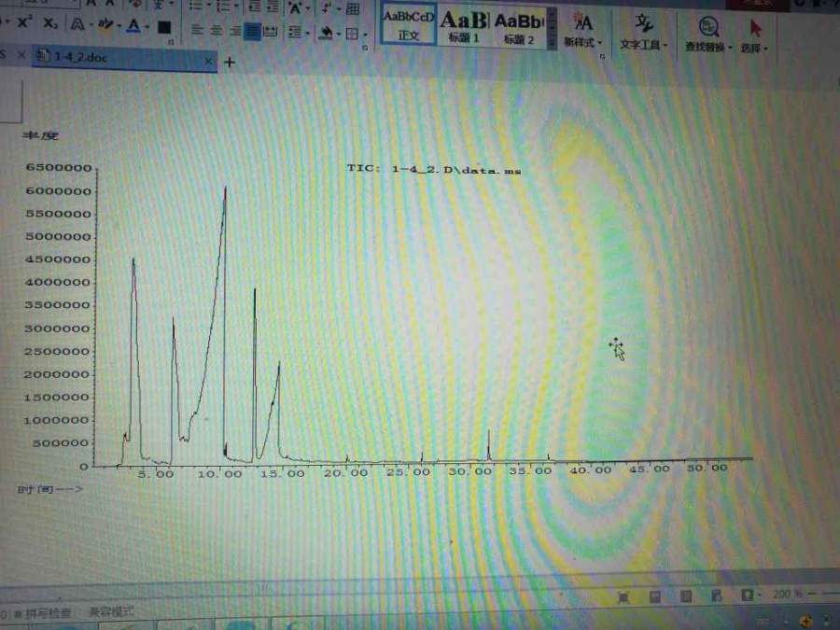The height and width of the screenshot is (630, 840).
Task: Switch to page layout view icon
Action: (654, 596)
